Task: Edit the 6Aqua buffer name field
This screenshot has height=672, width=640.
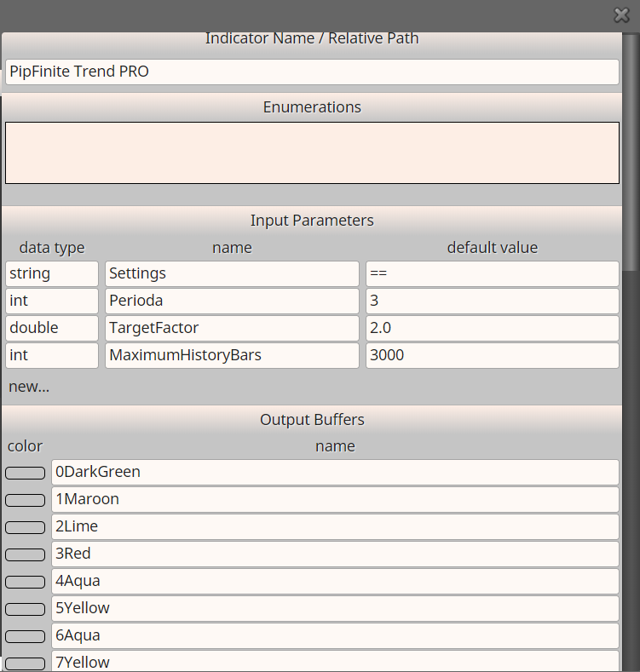Action: coord(335,635)
